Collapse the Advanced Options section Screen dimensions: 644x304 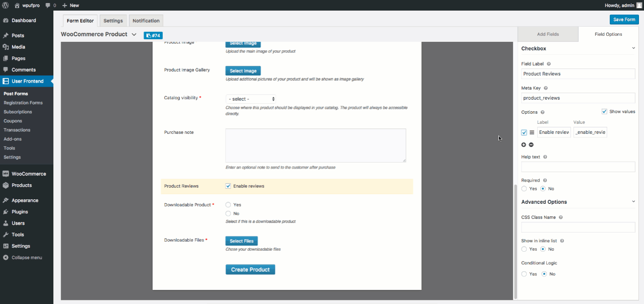click(x=633, y=202)
